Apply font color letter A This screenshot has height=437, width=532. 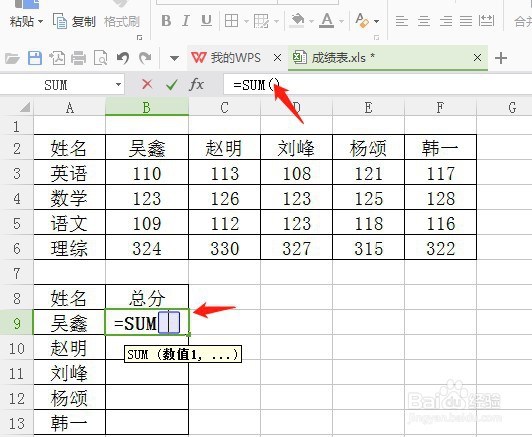pyautogui.click(x=327, y=20)
